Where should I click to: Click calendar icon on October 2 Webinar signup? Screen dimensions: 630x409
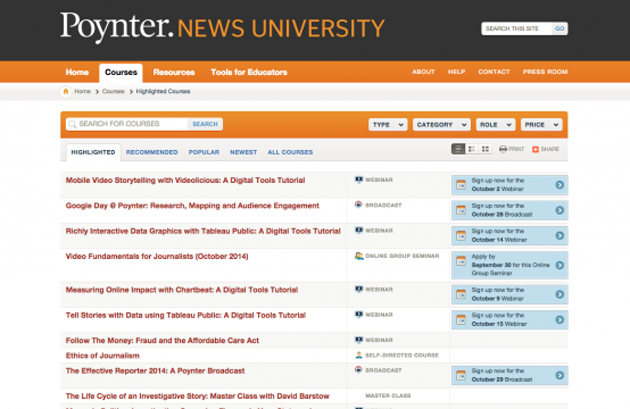[x=461, y=185]
